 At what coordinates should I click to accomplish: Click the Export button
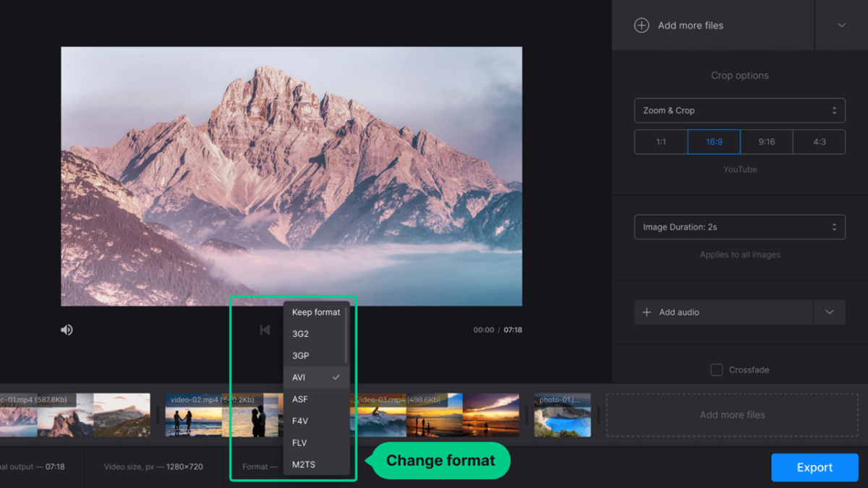pyautogui.click(x=814, y=467)
